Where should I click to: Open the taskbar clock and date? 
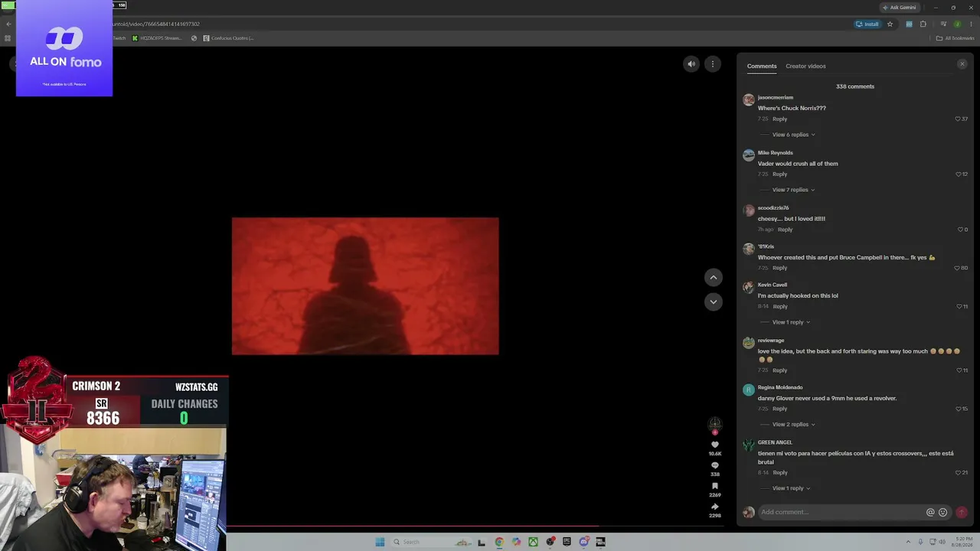[x=963, y=542]
